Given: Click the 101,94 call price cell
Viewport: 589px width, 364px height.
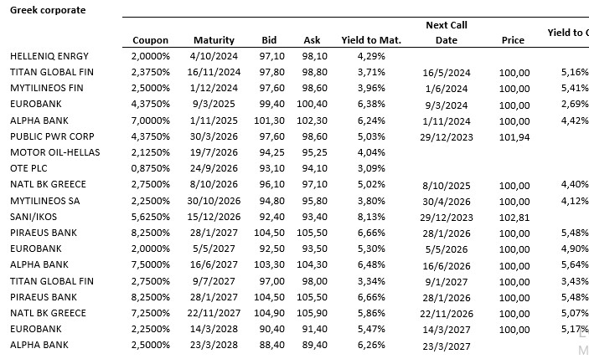Looking at the screenshot, I should pos(514,136).
